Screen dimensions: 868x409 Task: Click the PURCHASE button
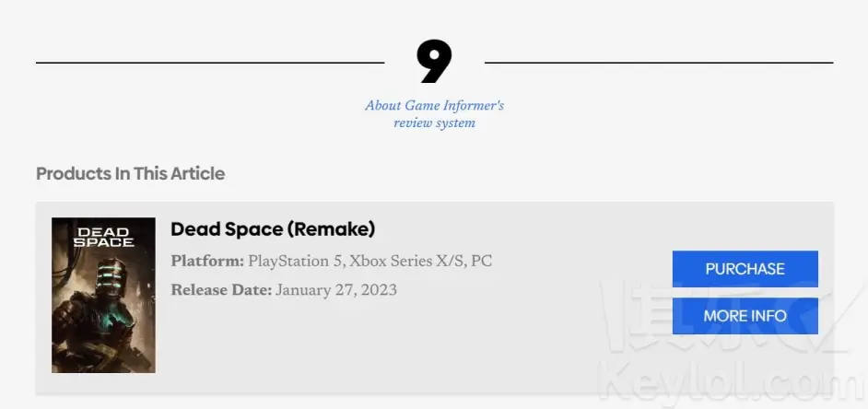[745, 269]
